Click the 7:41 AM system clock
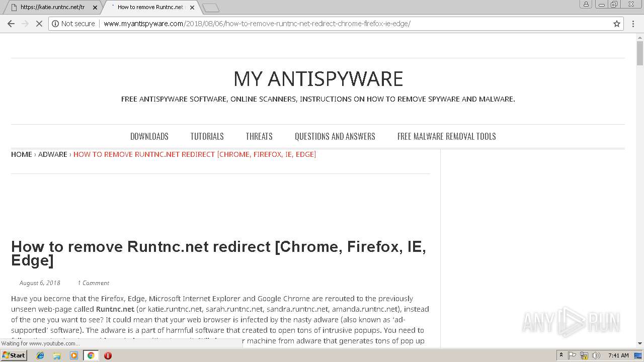The height and width of the screenshot is (362, 644). tap(618, 355)
